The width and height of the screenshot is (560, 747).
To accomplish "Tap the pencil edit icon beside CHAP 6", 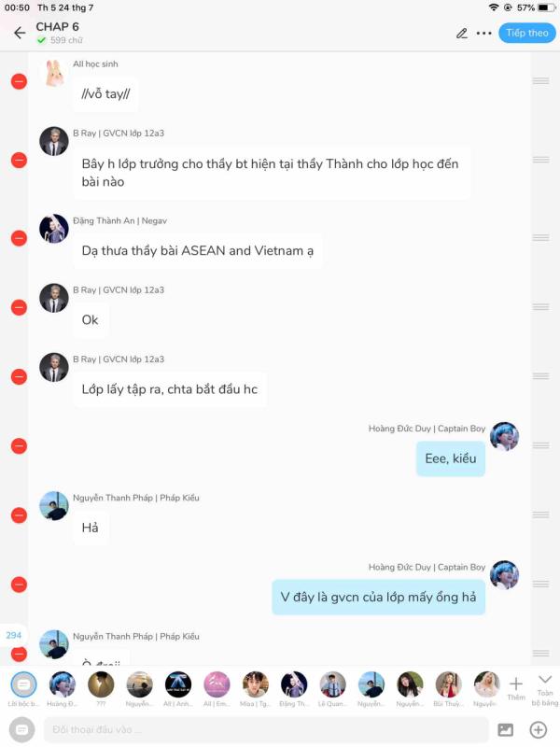I will (x=461, y=34).
